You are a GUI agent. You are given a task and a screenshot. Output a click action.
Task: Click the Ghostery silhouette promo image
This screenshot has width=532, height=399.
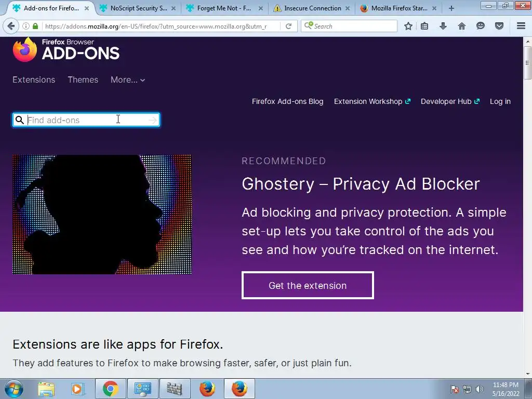pyautogui.click(x=102, y=215)
